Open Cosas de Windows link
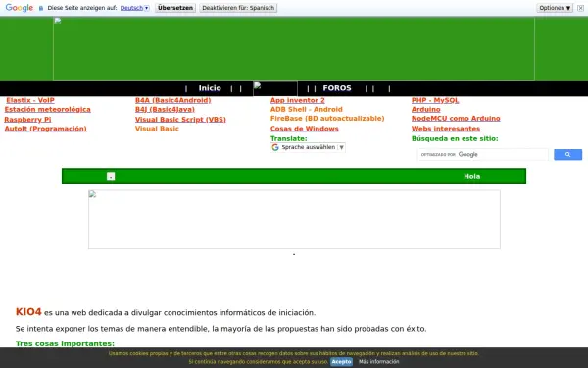The width and height of the screenshot is (588, 368). pyautogui.click(x=305, y=129)
